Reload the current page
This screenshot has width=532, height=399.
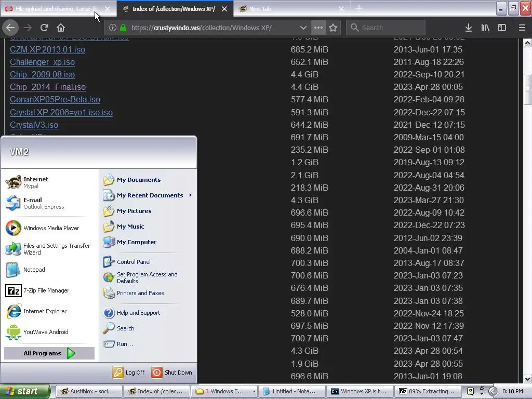coord(44,28)
